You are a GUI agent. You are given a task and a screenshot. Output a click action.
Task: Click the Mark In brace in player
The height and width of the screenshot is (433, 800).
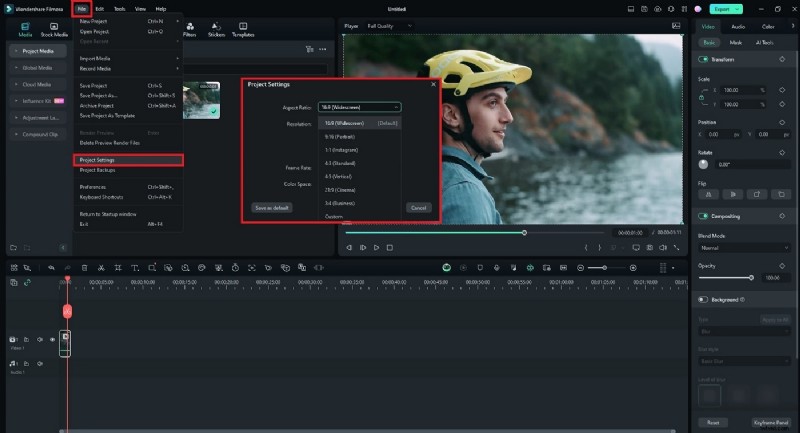coord(586,248)
